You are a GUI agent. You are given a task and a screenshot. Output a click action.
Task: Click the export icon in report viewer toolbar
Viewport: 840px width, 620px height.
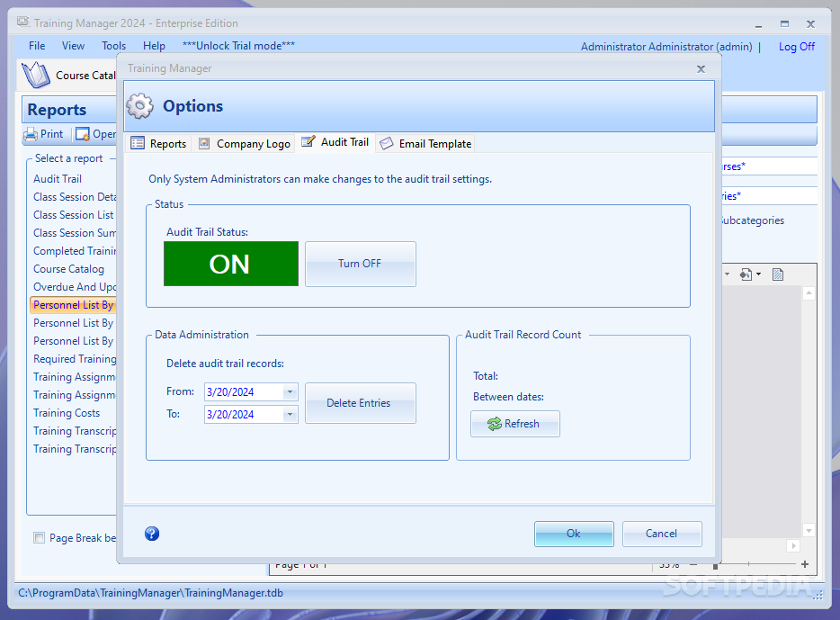tap(746, 274)
